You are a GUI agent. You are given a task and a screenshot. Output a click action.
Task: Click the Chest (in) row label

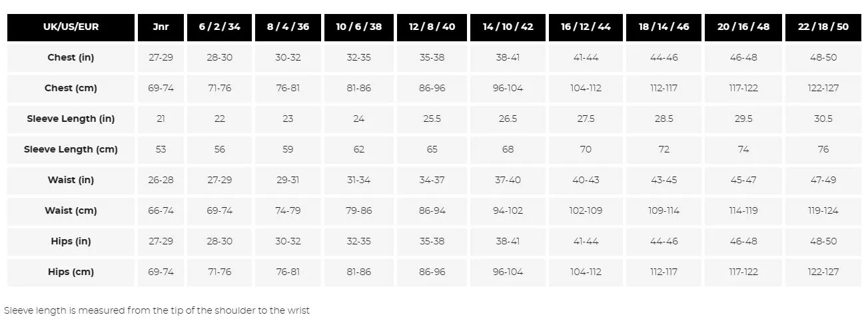pos(71,57)
